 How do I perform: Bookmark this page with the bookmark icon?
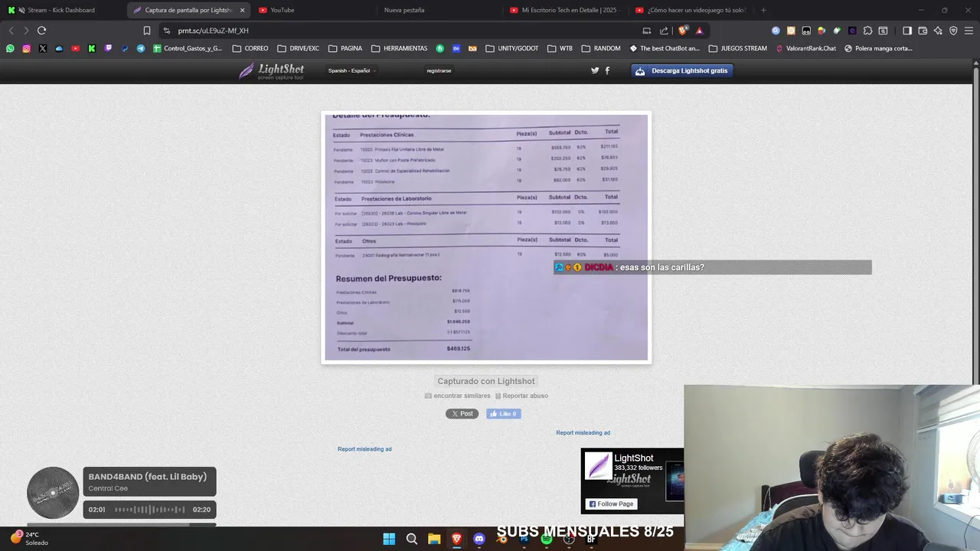(x=147, y=31)
